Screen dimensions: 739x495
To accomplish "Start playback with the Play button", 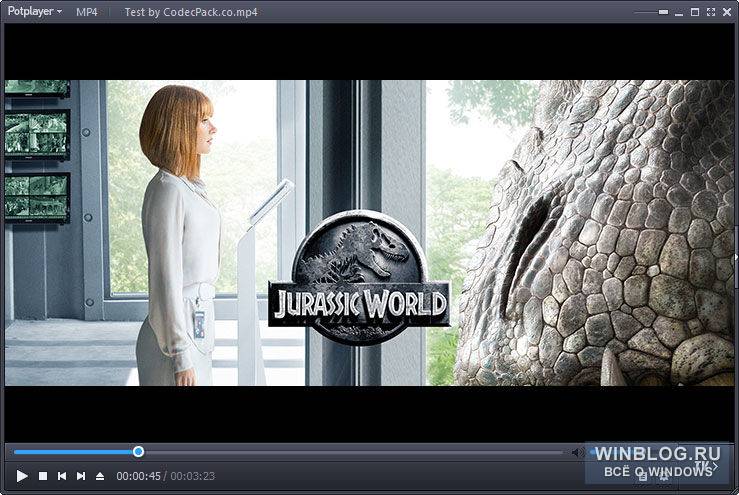I will [22, 476].
